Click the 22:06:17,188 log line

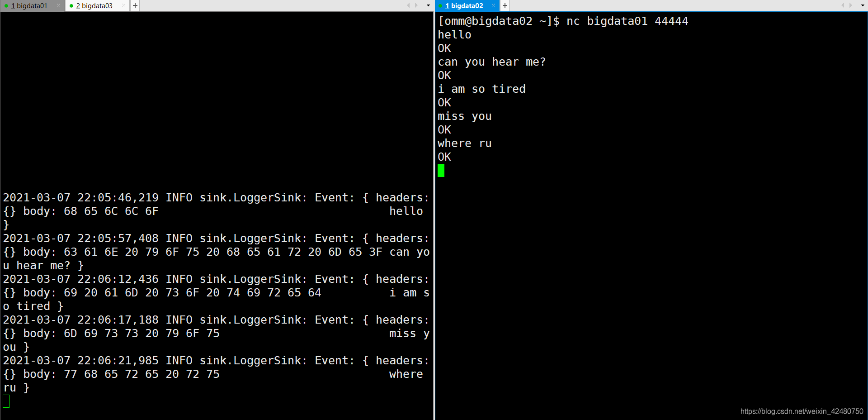point(216,320)
